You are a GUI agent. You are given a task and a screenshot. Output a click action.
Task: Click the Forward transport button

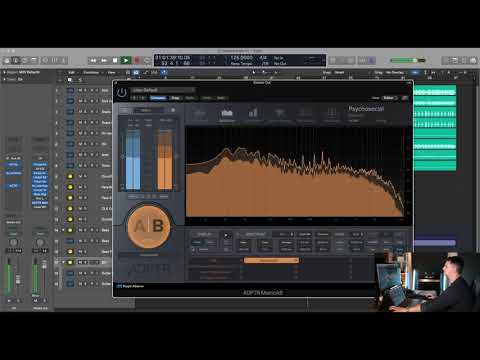pos(104,60)
